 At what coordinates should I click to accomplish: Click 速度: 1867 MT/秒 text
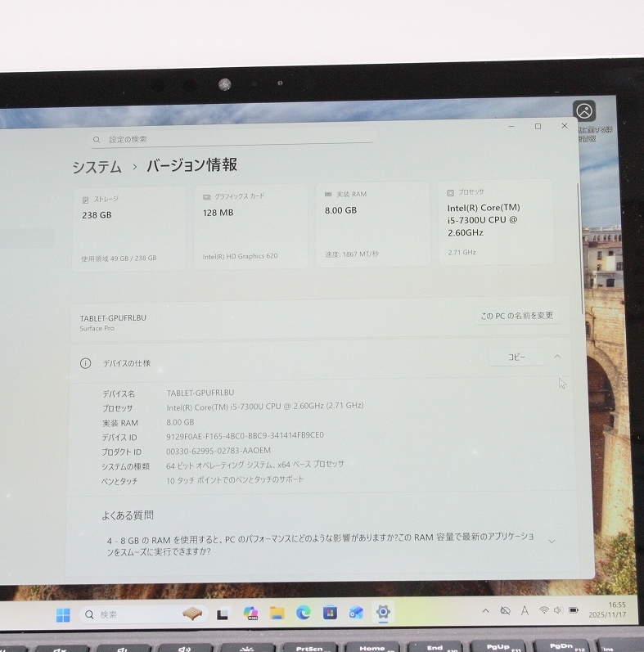pyautogui.click(x=352, y=254)
